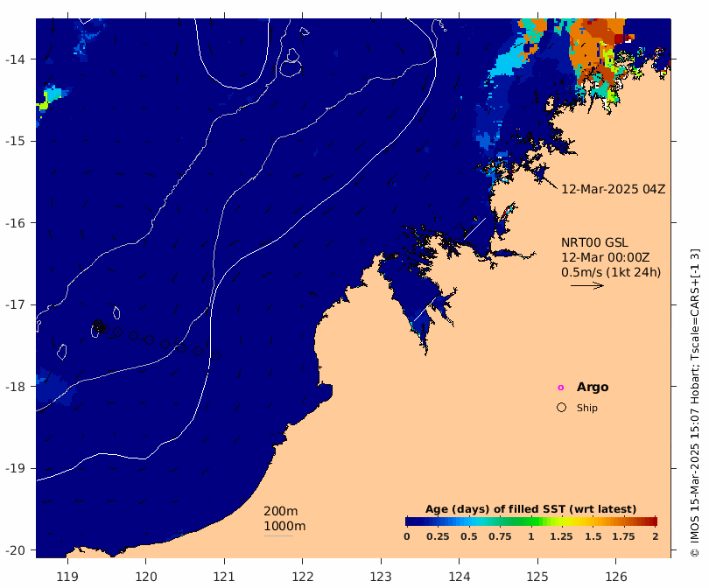Image resolution: width=709 pixels, height=588 pixels.
Task: Click the -20 latitude axis label
Action: pyautogui.click(x=15, y=550)
